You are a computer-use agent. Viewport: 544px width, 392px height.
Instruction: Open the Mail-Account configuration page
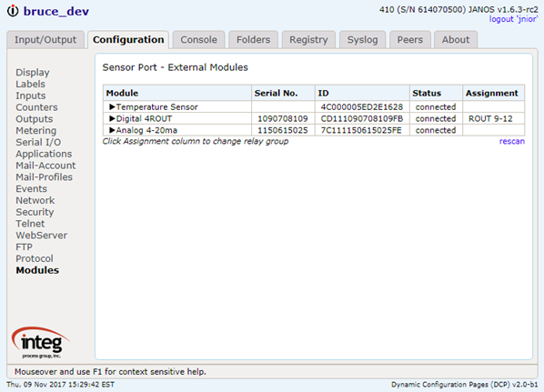click(x=45, y=166)
